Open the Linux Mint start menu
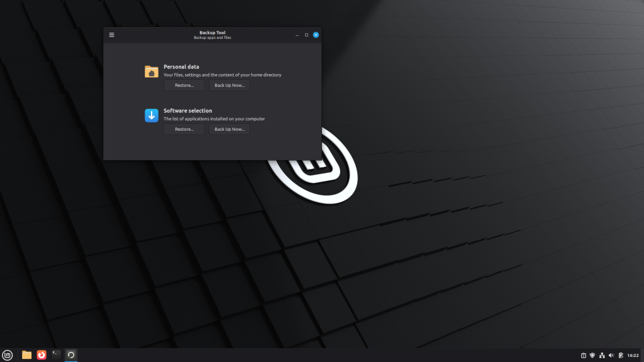 pos(8,355)
